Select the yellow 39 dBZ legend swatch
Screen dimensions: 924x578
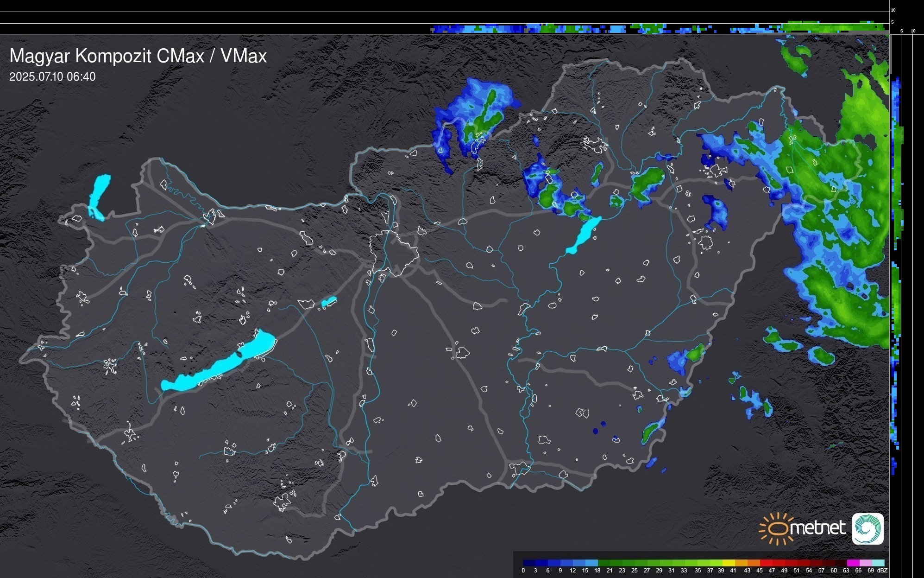(729, 563)
